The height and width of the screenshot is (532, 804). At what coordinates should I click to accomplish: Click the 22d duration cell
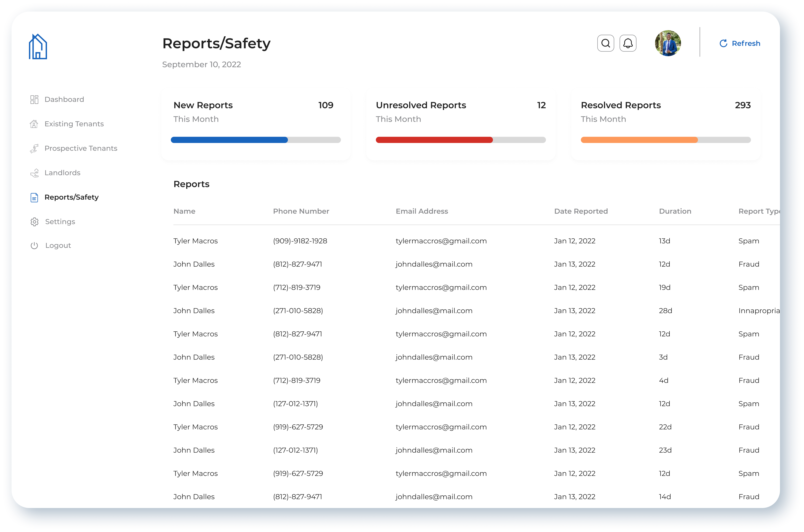pyautogui.click(x=665, y=427)
